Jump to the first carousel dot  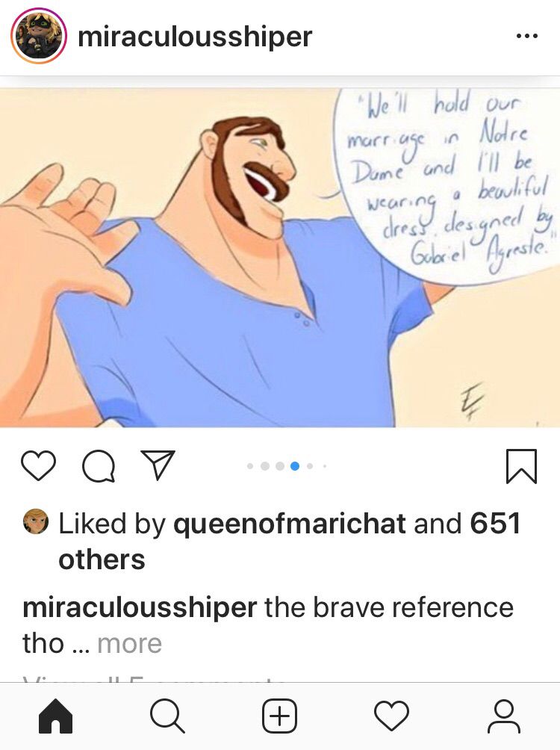pos(250,466)
